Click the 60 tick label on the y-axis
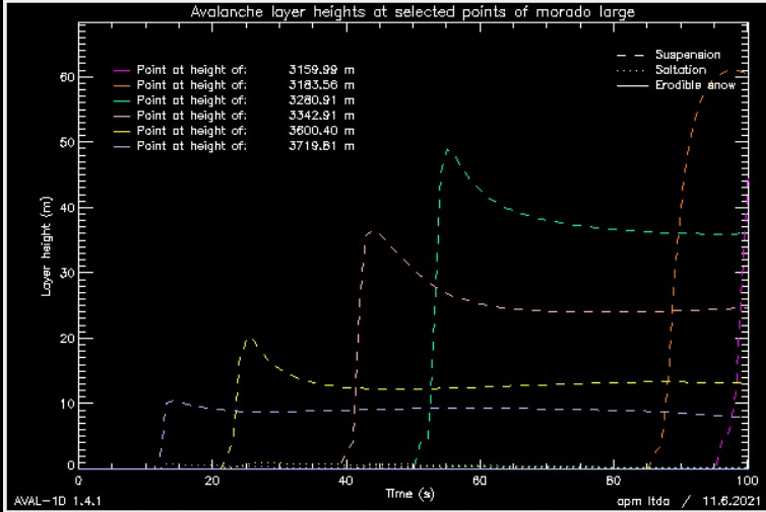The width and height of the screenshot is (766, 512). 66,77
